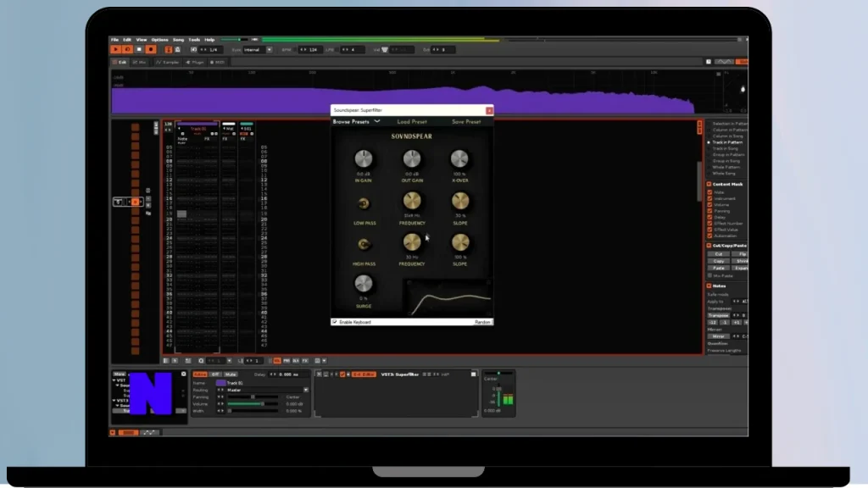This screenshot has width=868, height=488.
Task: Click the high pass SLOPE knob
Action: tap(460, 241)
